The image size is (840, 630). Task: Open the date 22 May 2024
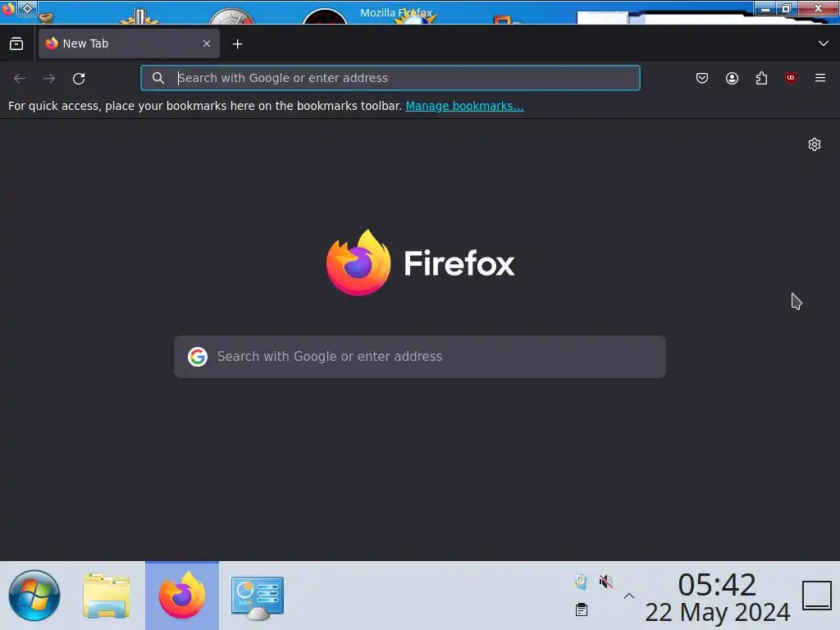click(x=717, y=612)
